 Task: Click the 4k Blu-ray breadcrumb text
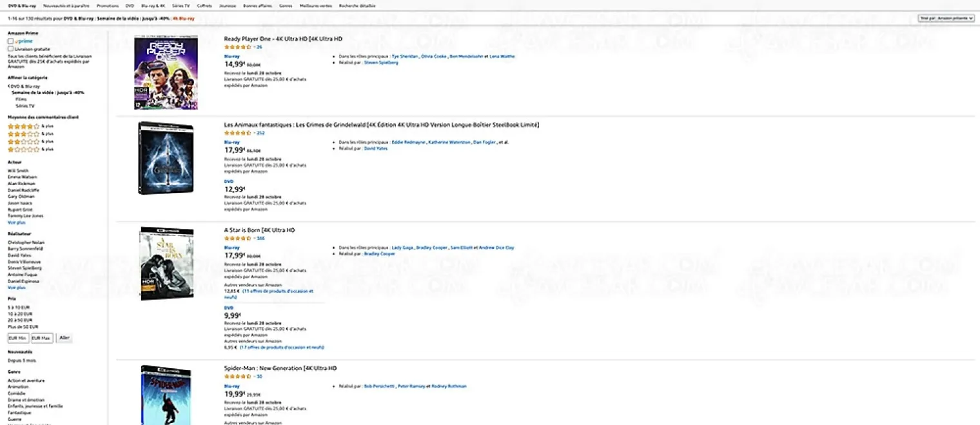184,19
